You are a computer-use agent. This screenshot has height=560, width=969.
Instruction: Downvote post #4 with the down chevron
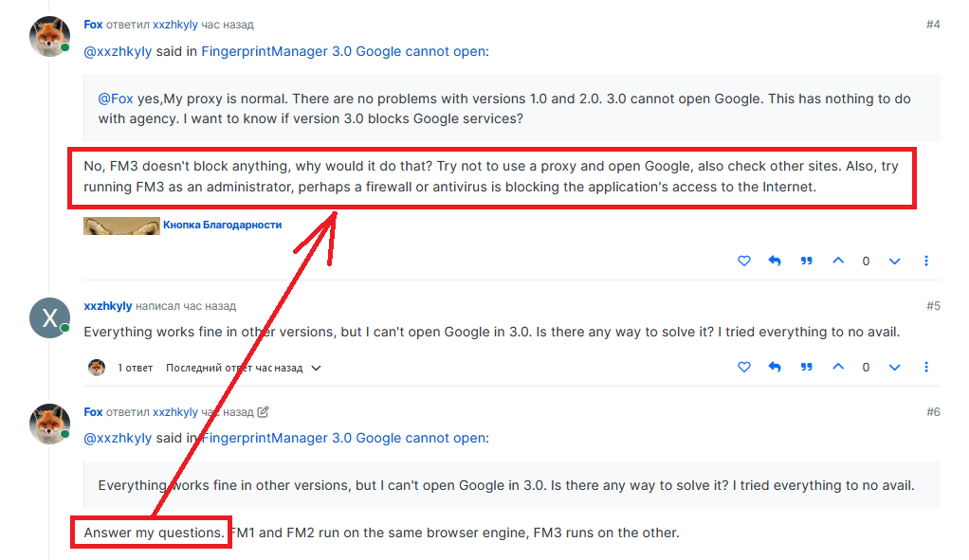coord(894,261)
